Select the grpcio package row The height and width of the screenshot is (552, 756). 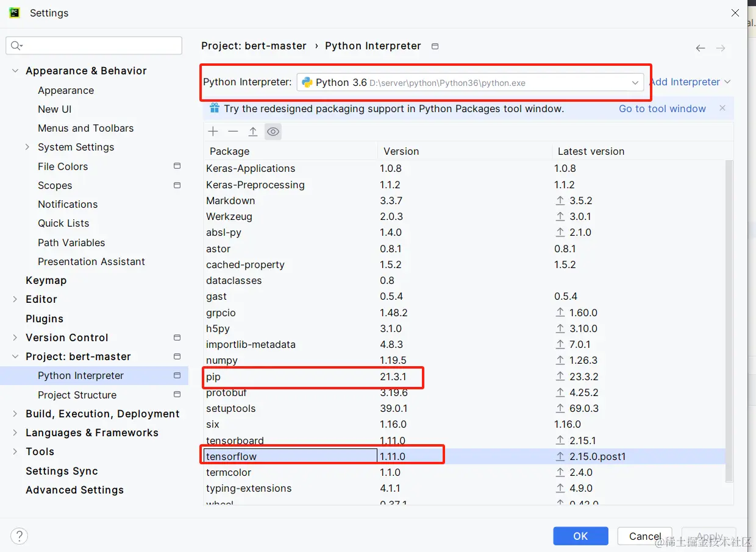(x=465, y=313)
